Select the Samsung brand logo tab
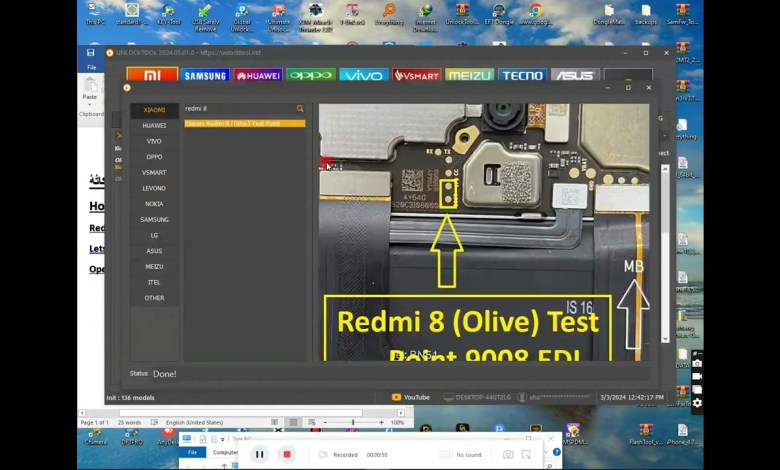Image resolution: width=780 pixels, height=470 pixels. point(205,75)
